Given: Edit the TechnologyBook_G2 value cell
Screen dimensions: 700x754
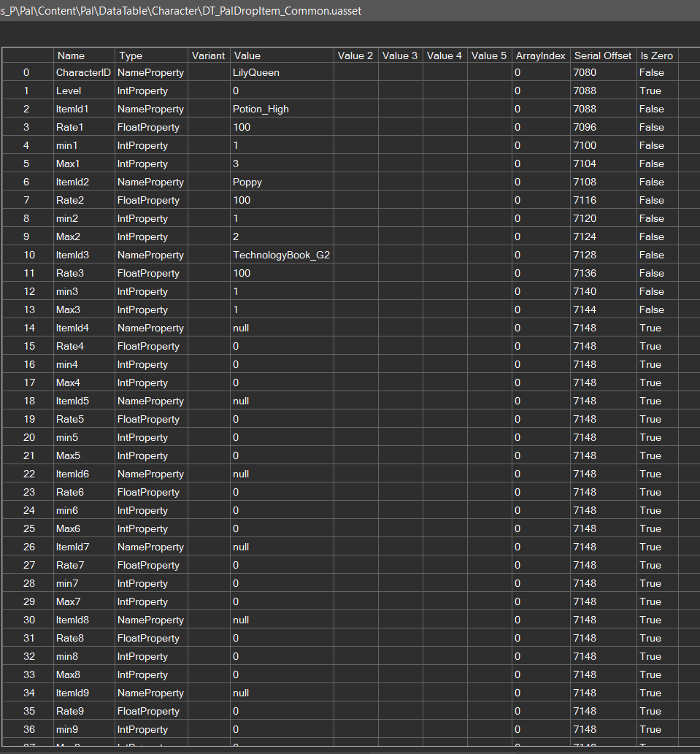Looking at the screenshot, I should point(282,255).
